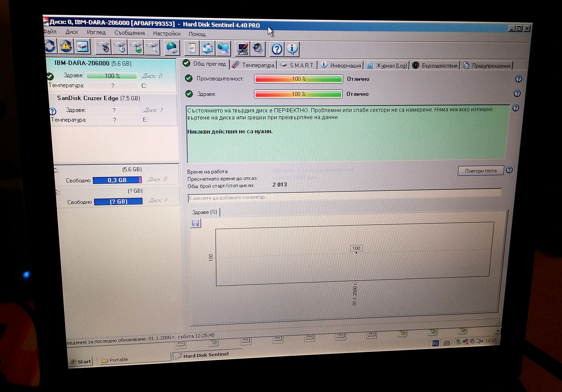The width and height of the screenshot is (562, 392).
Task: Click help icon beside Производителност bar
Action: click(518, 79)
